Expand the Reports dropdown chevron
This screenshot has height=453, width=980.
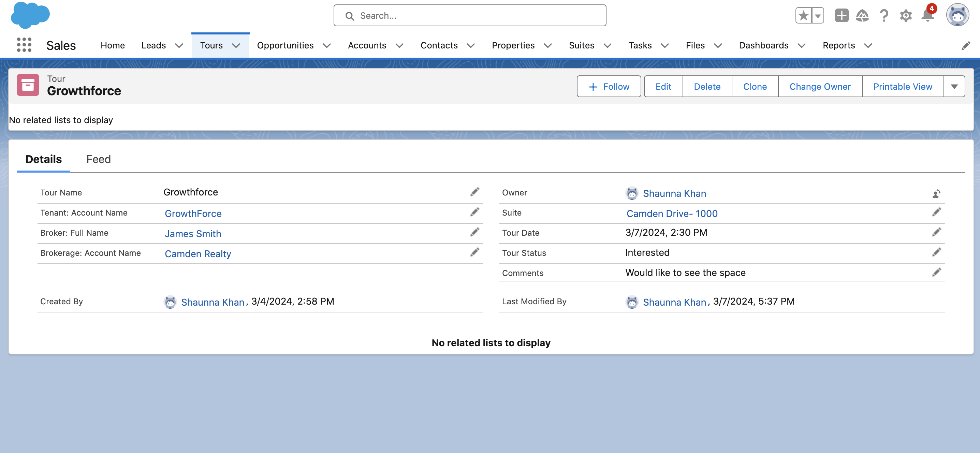[x=868, y=46]
